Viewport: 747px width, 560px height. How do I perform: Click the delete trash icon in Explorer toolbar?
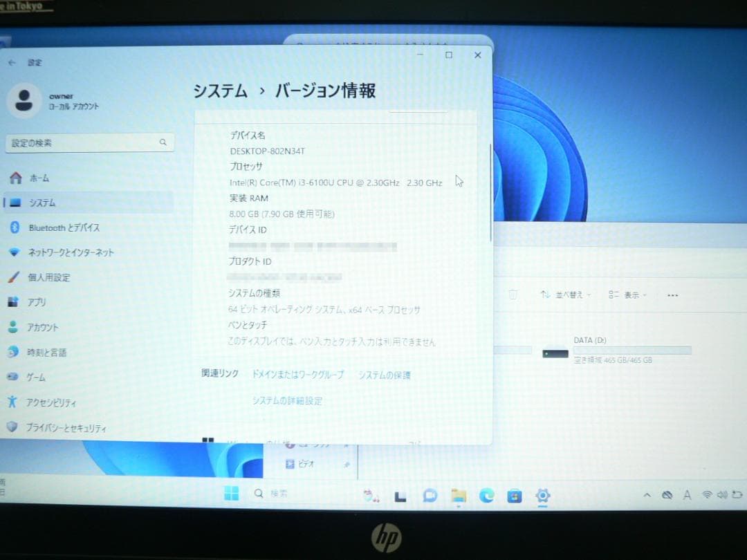512,293
